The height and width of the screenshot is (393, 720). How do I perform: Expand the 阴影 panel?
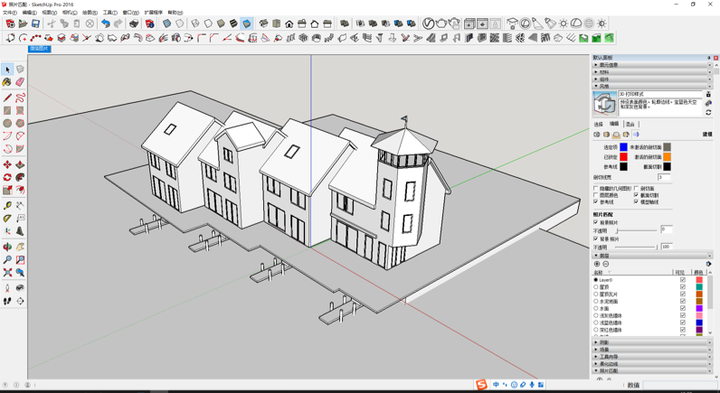pyautogui.click(x=652, y=342)
